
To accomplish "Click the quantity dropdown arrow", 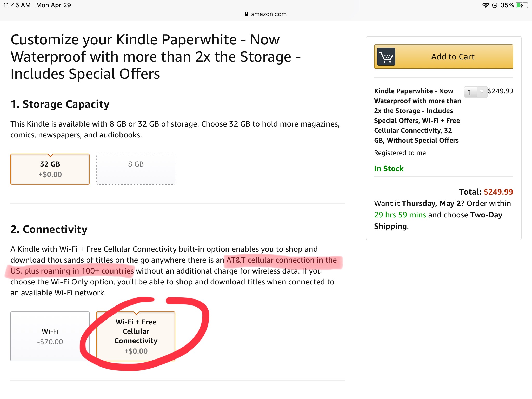I will click(x=482, y=92).
